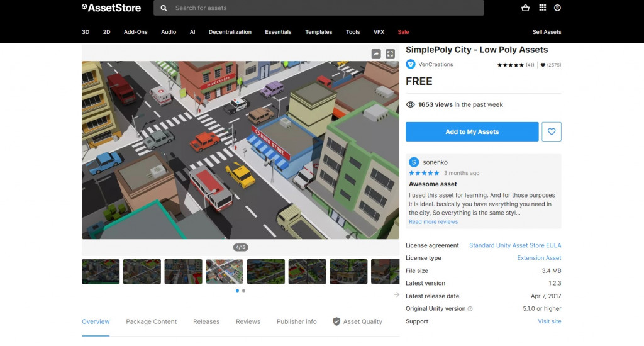The width and height of the screenshot is (644, 346).
Task: Click the Original Unity version help icon
Action: click(470, 309)
